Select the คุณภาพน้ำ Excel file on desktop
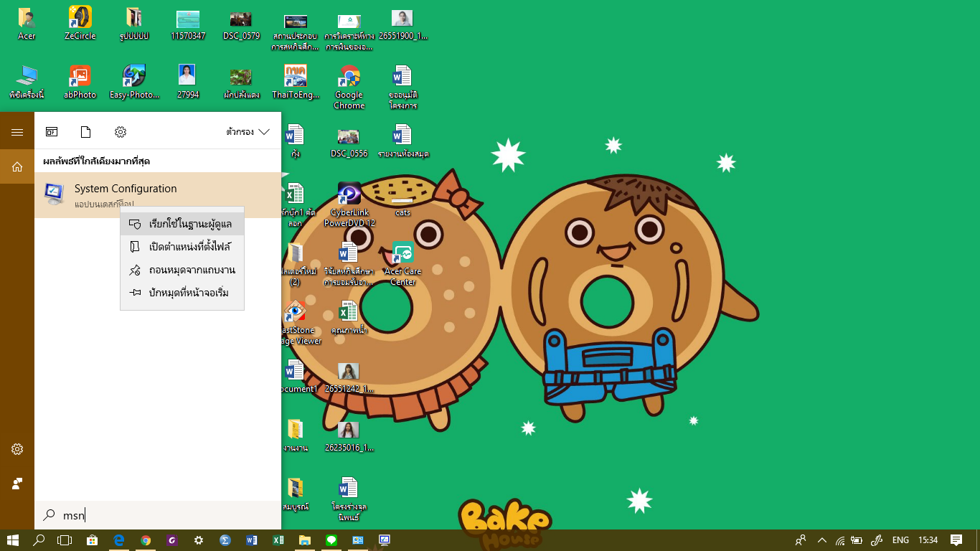 pos(349,318)
